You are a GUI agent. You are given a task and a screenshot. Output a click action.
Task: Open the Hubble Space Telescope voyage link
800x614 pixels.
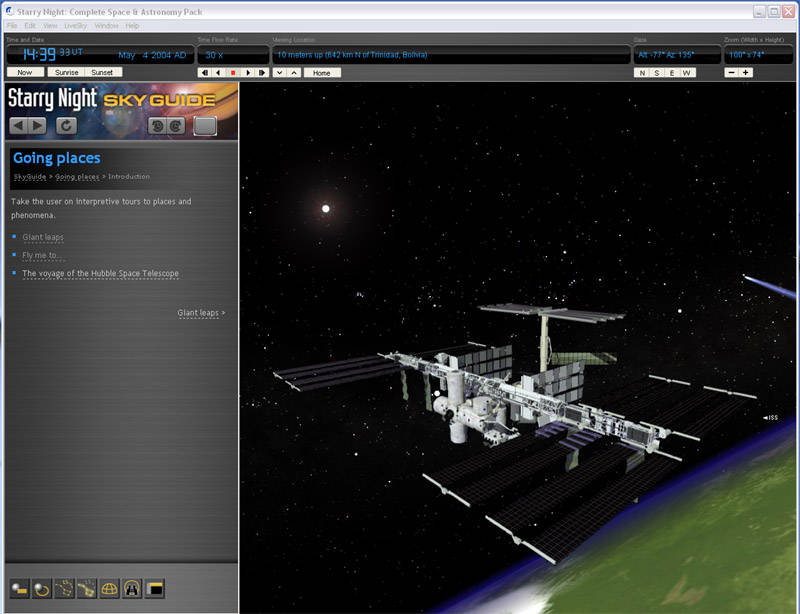101,273
